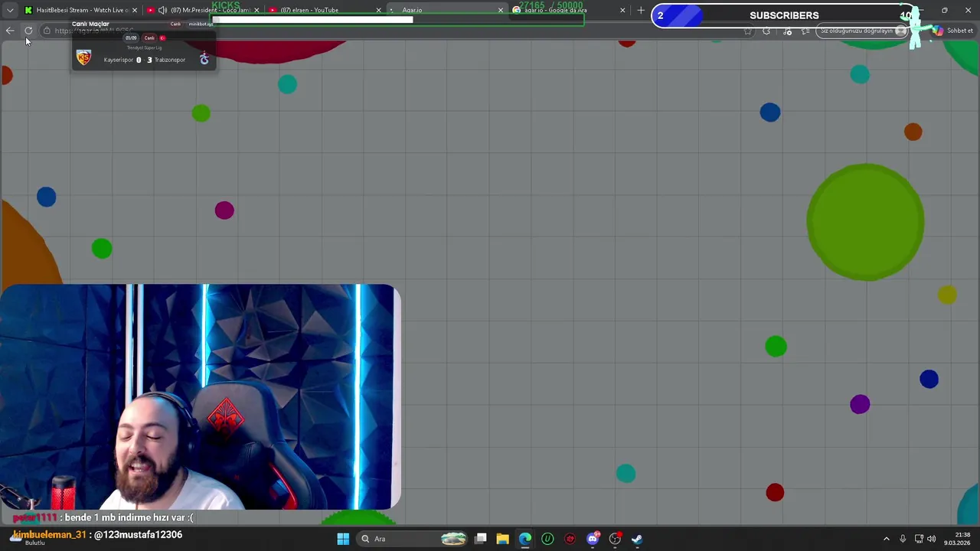Open a new browser tab

pos(641,10)
